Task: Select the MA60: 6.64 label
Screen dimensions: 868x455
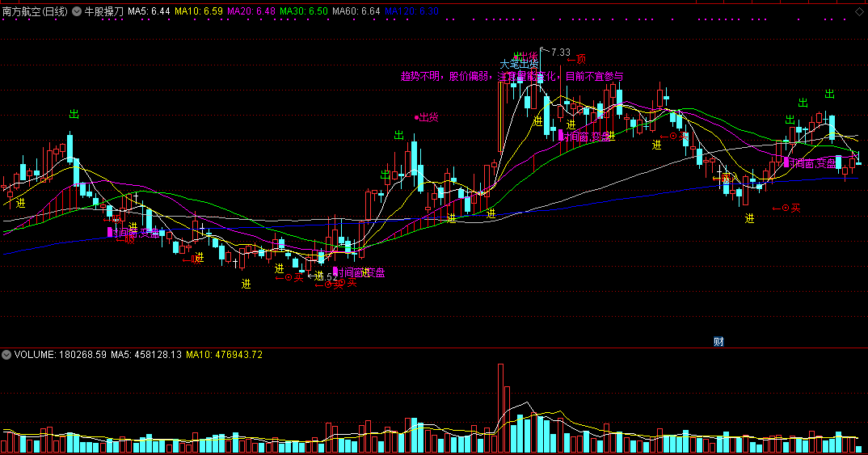Action: point(356,11)
